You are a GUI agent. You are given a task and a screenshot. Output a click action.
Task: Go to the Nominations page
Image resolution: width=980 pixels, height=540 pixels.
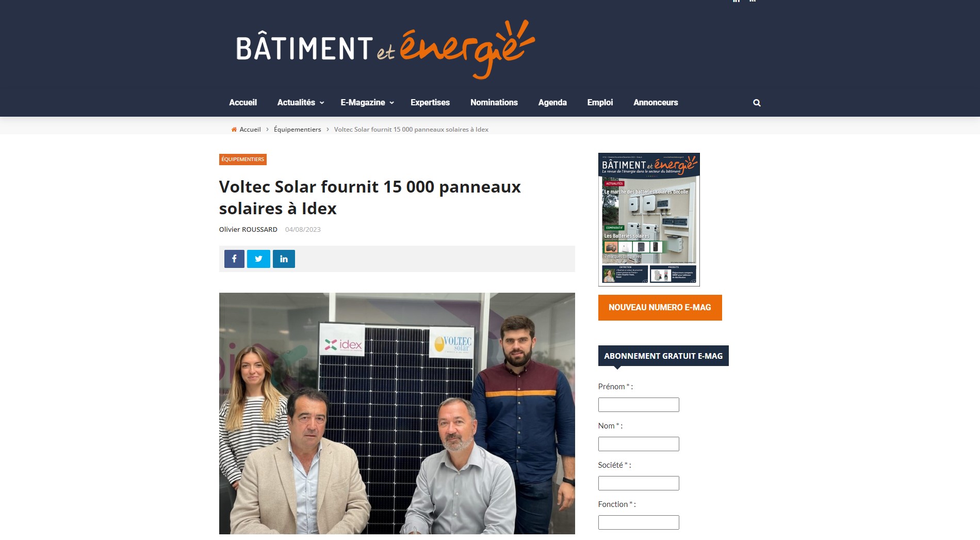494,102
